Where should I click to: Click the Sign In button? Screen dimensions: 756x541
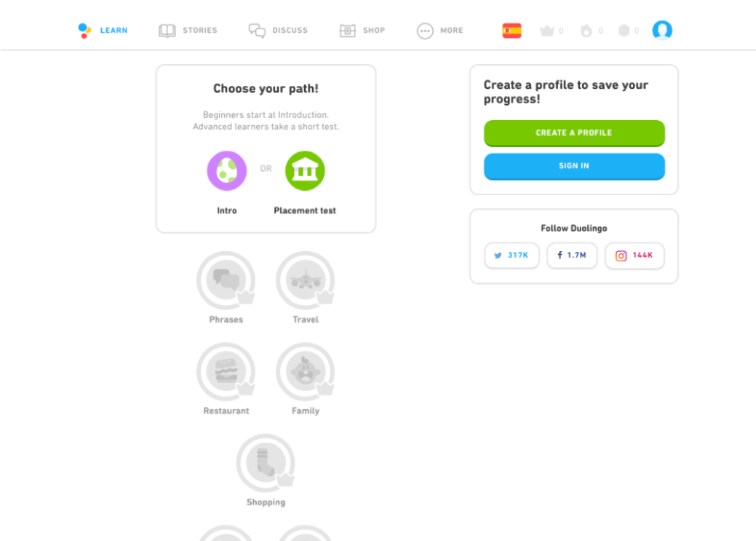coord(574,167)
